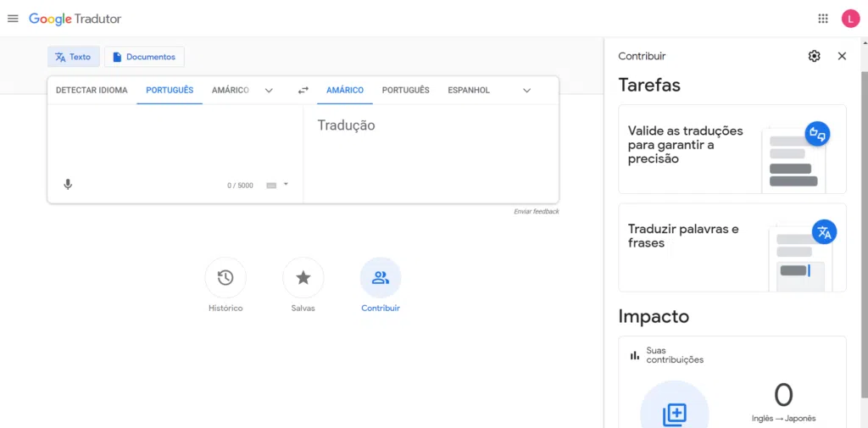
Task: Click the Google Tradutor logo
Action: tap(75, 19)
